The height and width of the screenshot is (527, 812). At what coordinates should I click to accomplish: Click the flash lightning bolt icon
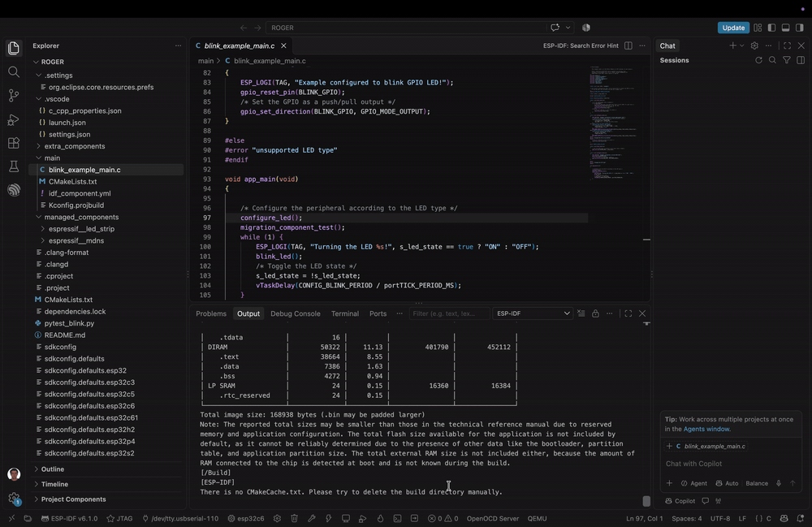[328, 518]
